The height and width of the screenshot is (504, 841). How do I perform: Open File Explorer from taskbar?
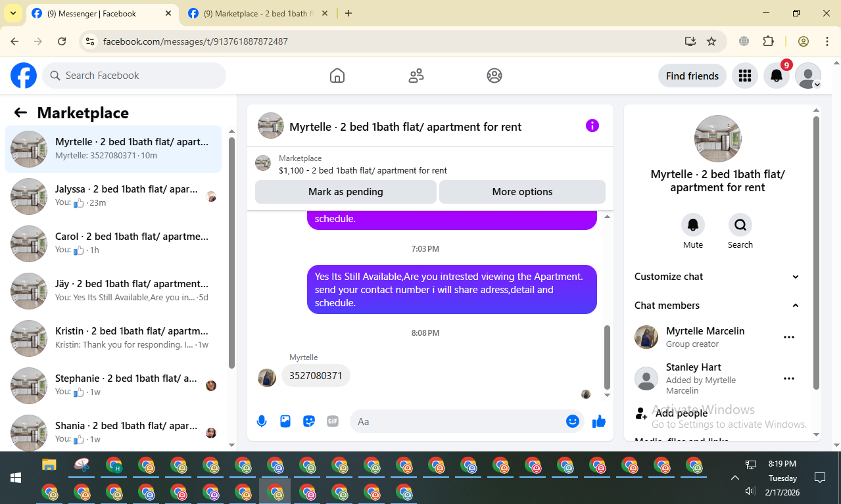click(x=49, y=465)
